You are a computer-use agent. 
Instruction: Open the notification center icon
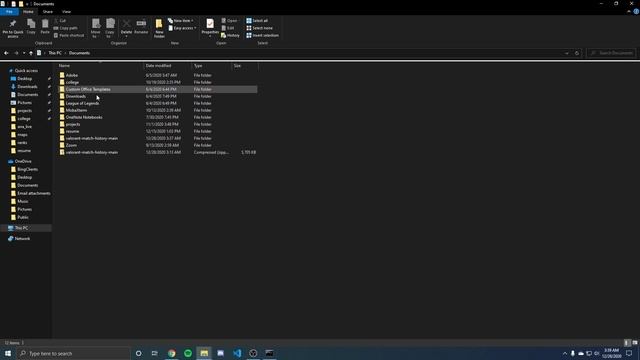(x=629, y=353)
